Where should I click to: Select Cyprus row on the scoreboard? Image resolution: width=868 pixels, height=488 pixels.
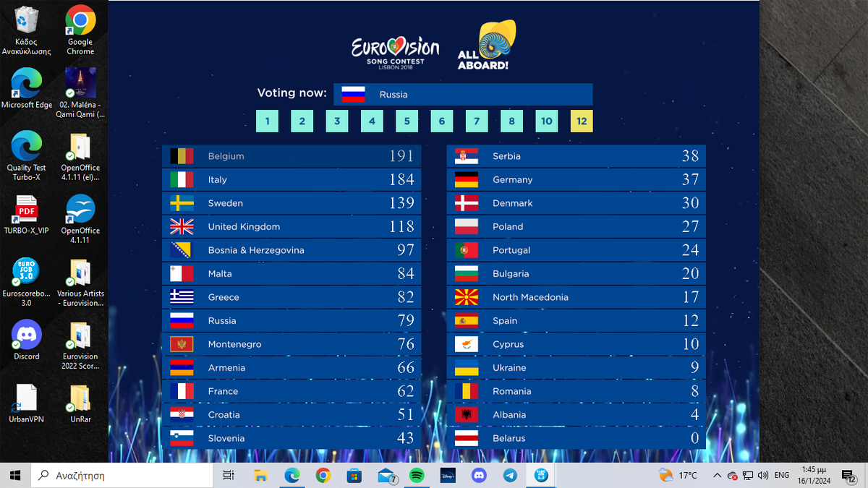[x=576, y=344]
